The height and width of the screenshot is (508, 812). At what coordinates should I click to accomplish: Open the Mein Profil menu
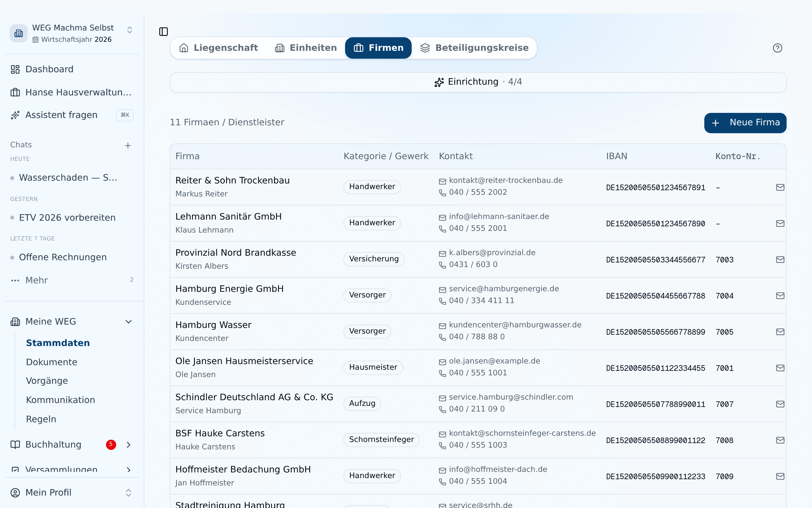[72, 492]
